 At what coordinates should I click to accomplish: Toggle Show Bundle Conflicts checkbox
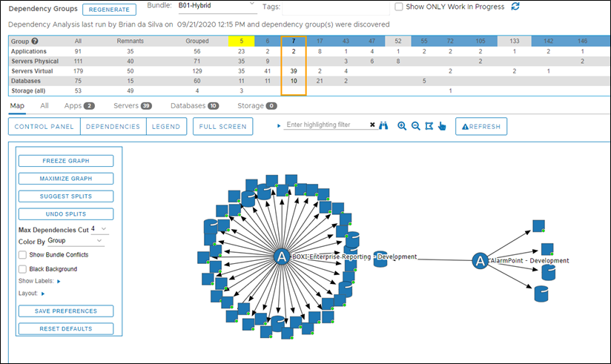[23, 255]
